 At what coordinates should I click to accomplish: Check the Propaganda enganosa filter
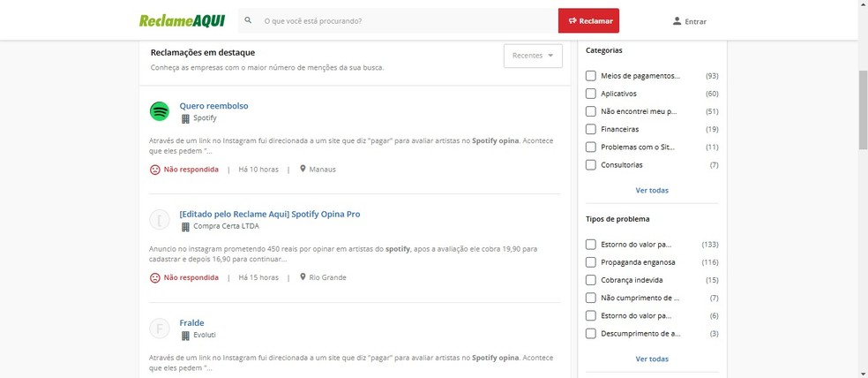tap(591, 262)
